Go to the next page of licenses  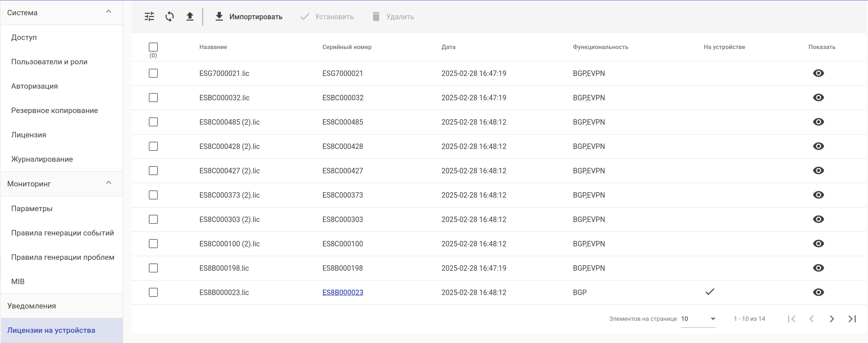[832, 319]
